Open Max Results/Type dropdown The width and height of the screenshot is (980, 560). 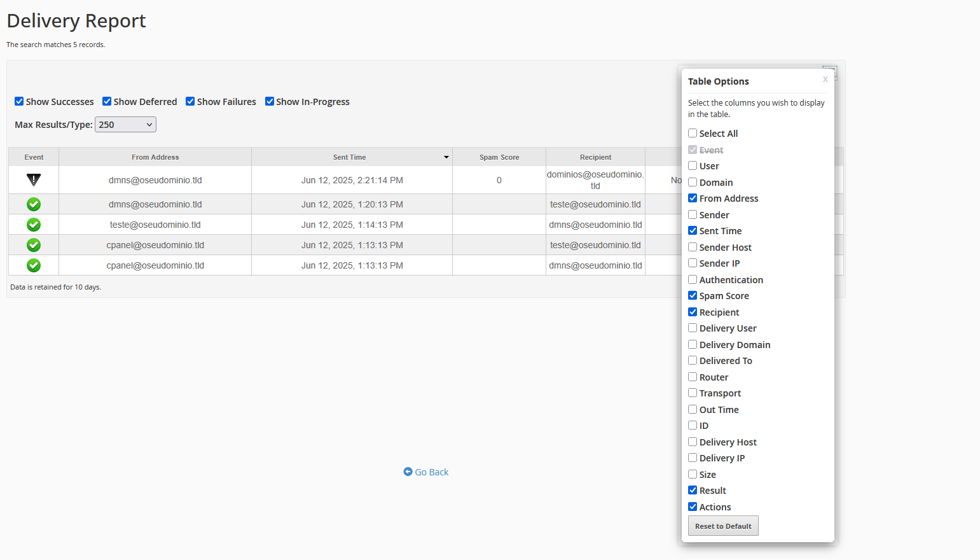125,125
